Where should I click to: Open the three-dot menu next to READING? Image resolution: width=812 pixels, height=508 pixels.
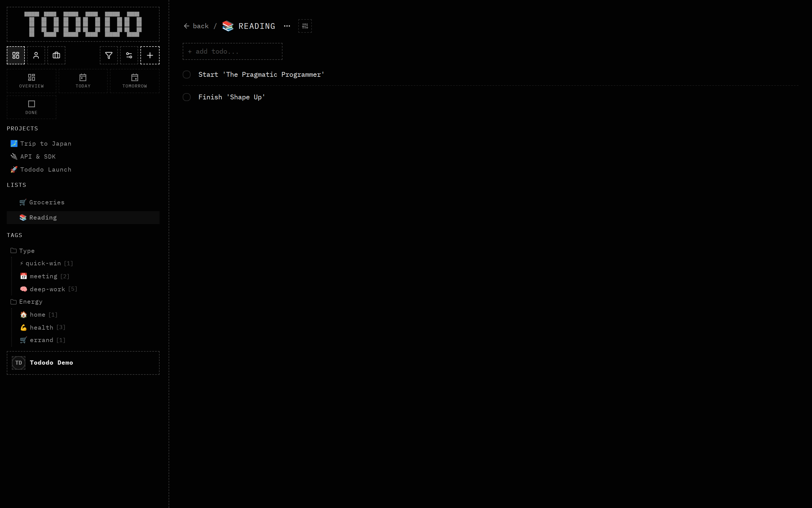point(287,26)
